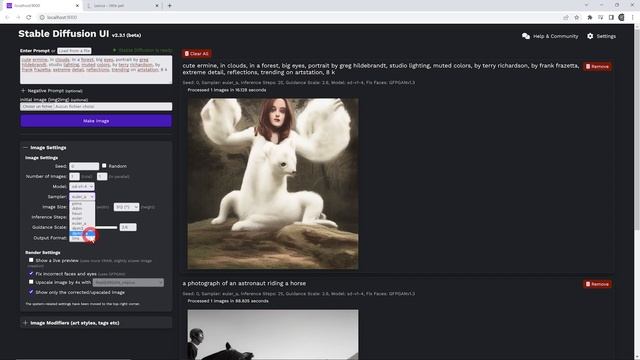This screenshot has width=640, height=360.
Task: Toggle the Random seed checkbox
Action: (x=104, y=166)
